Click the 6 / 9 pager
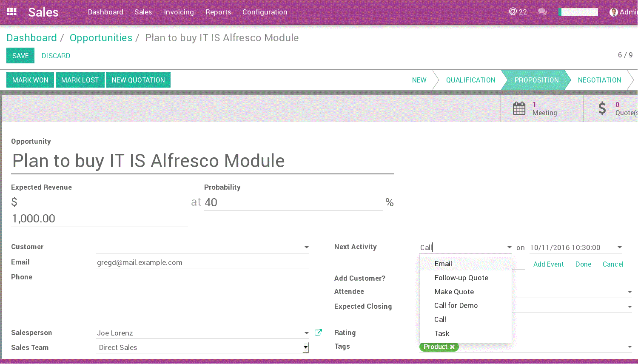This screenshot has width=638, height=364. pyautogui.click(x=625, y=55)
